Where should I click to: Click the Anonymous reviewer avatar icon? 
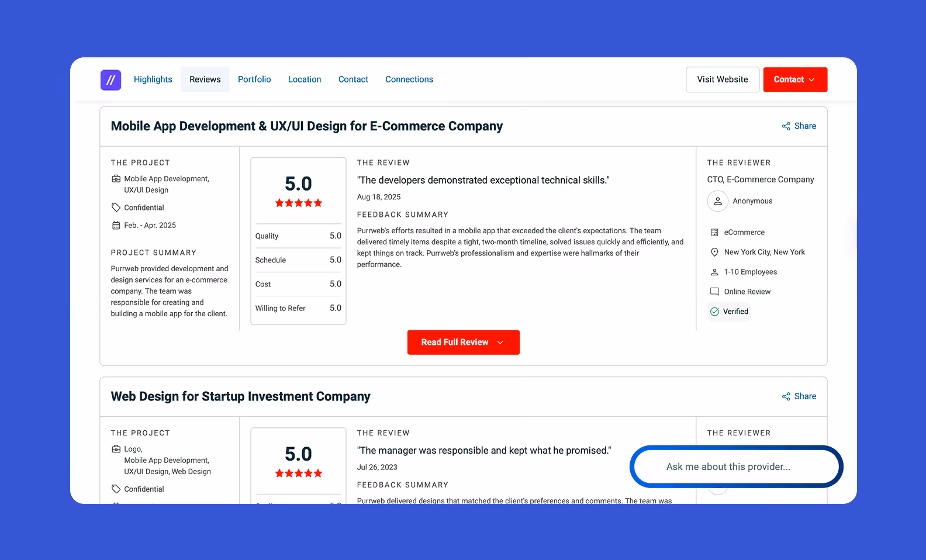coord(718,201)
